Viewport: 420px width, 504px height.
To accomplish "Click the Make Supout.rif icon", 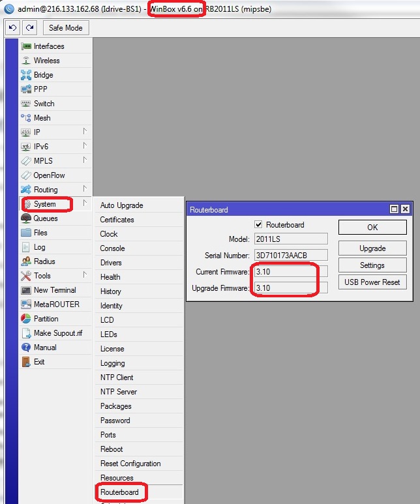I will (26, 333).
